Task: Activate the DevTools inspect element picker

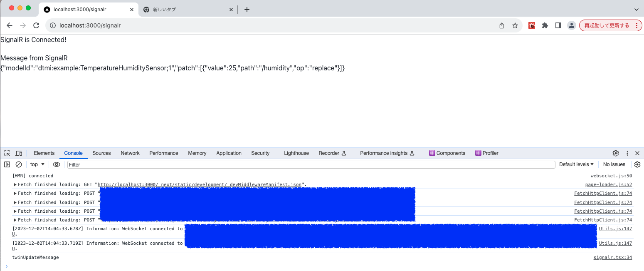Action: click(x=7, y=153)
